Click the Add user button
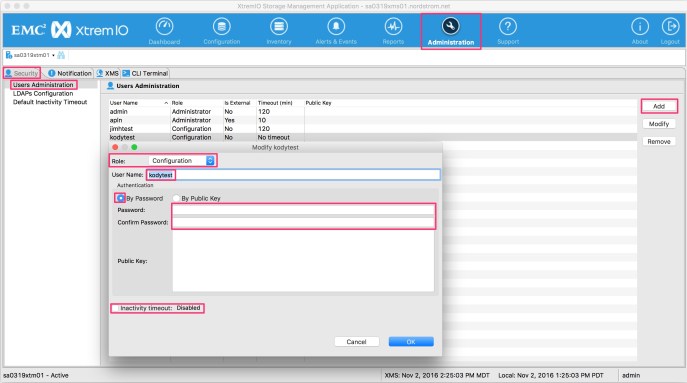The image size is (687, 383). point(659,106)
